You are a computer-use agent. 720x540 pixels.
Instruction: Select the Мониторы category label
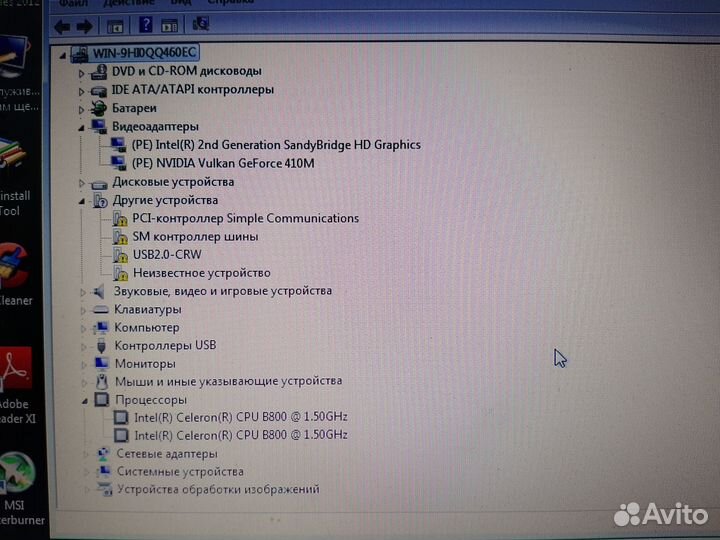pos(145,364)
